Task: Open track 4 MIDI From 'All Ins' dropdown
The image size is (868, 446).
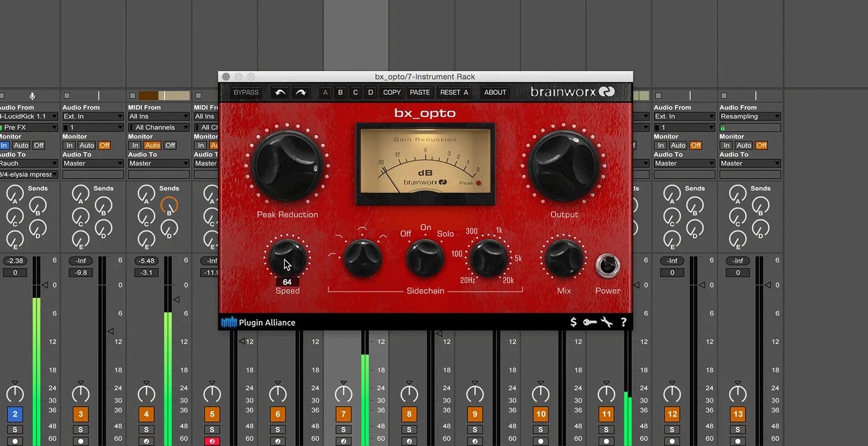Action: coord(159,116)
